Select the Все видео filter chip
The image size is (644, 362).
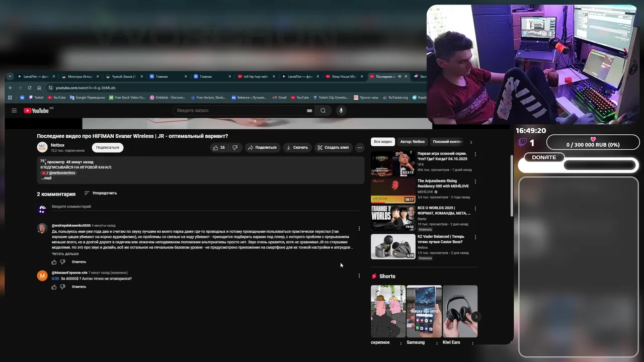pos(383,142)
